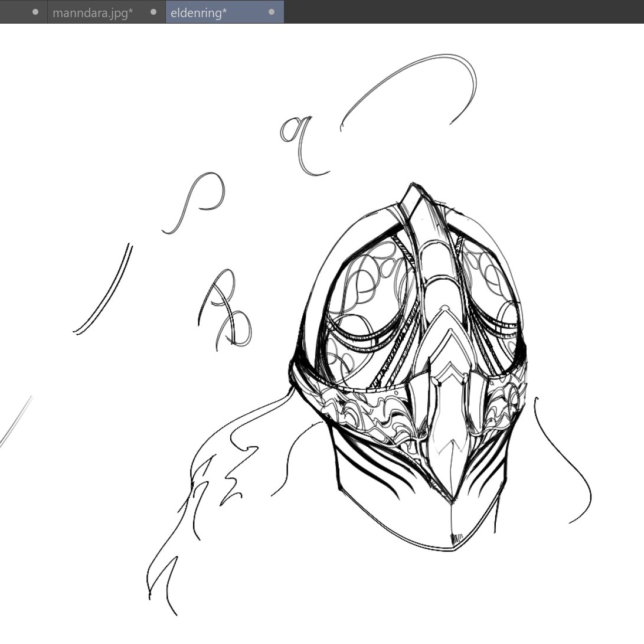644x644 pixels.
Task: Close the eldenring* tab via its dot
Action: (272, 12)
